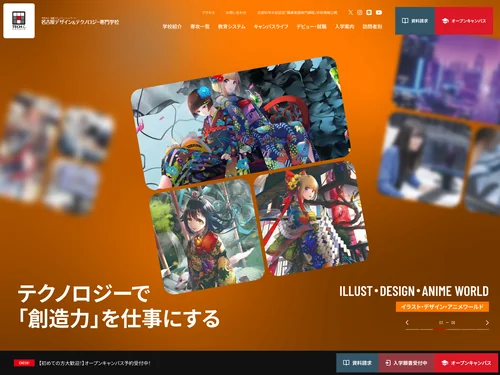Open the dark-haired girl illustration thumbnail
Viewport: 500px width, 375px height.
[x=207, y=237]
